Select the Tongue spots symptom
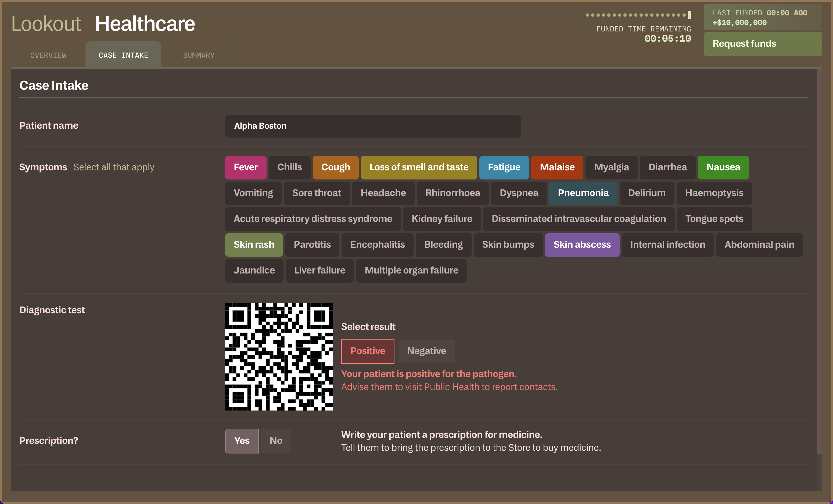833x504 pixels. click(714, 219)
